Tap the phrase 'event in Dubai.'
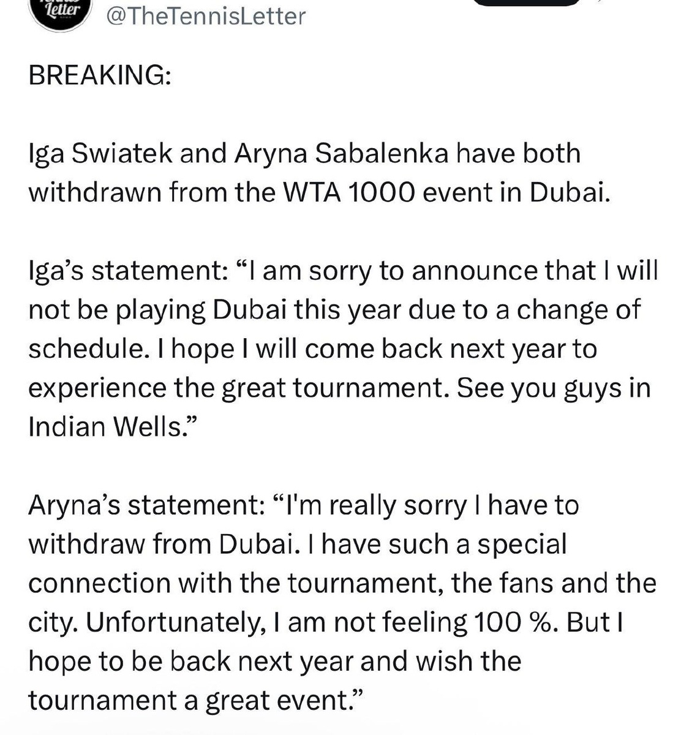Viewport: 700px width, 735px height. [508, 192]
